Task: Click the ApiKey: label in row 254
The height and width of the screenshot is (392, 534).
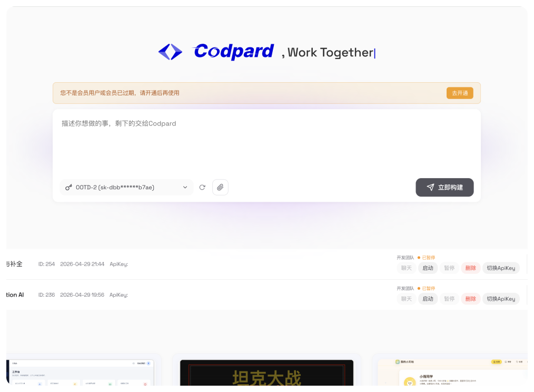Action: pyautogui.click(x=119, y=264)
